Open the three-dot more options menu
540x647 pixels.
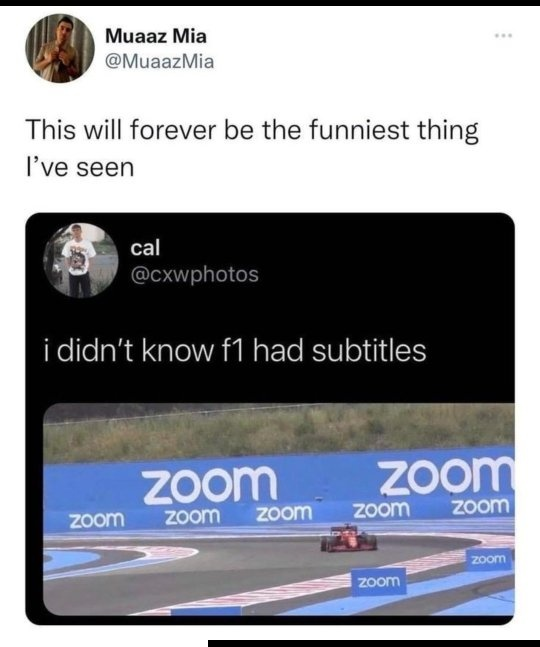point(504,36)
